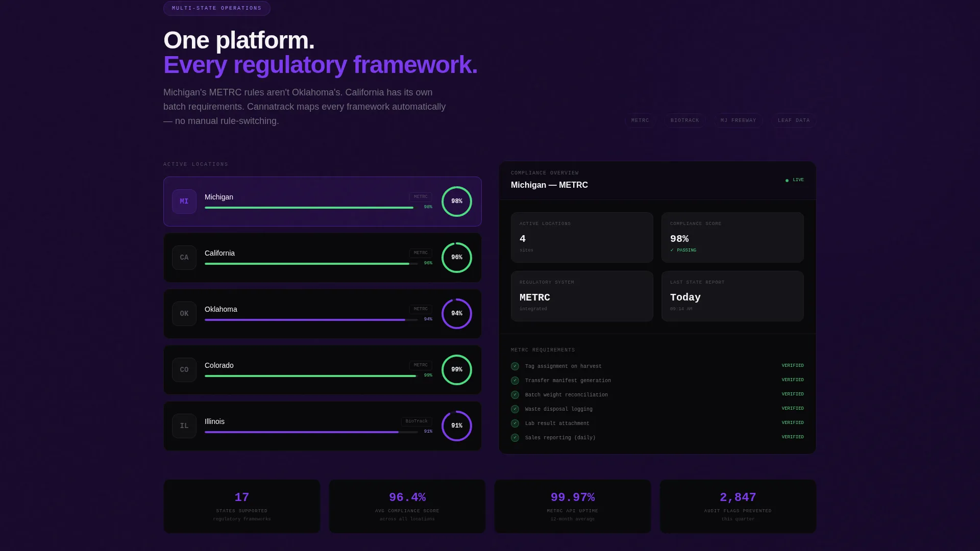Click Oklahoma's purple compliance progress bar
Image resolution: width=980 pixels, height=551 pixels.
tap(311, 320)
